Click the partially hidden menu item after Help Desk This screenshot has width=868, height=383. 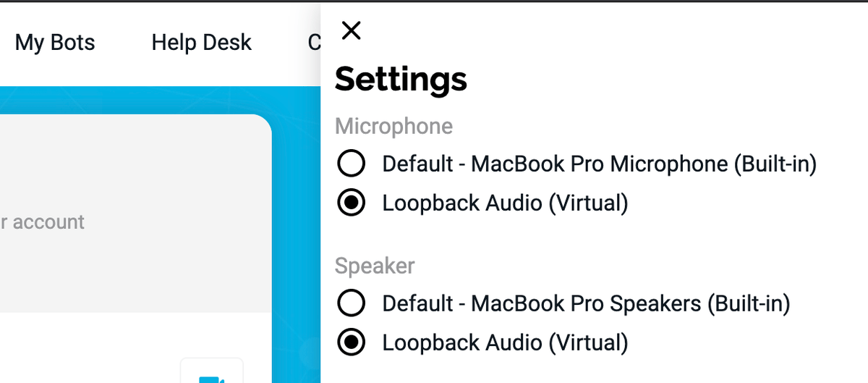click(x=314, y=43)
